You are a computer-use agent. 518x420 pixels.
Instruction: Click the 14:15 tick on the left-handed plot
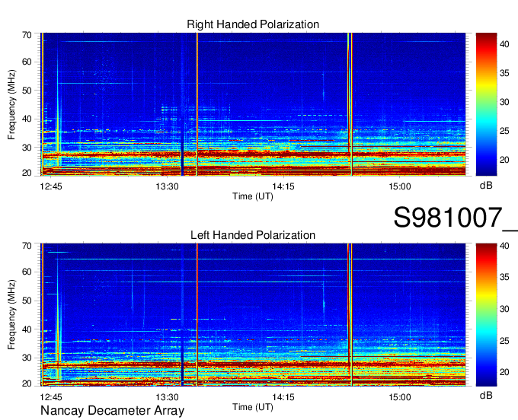tap(283, 396)
